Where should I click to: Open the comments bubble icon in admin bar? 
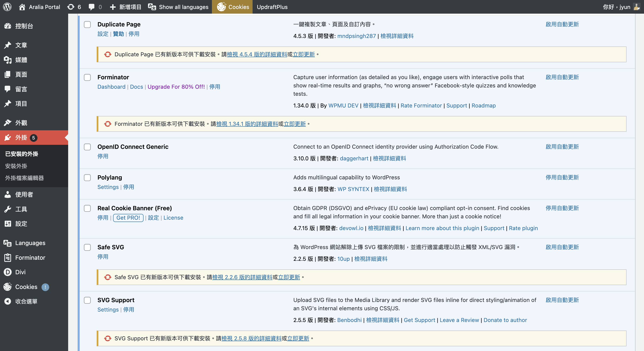point(92,7)
